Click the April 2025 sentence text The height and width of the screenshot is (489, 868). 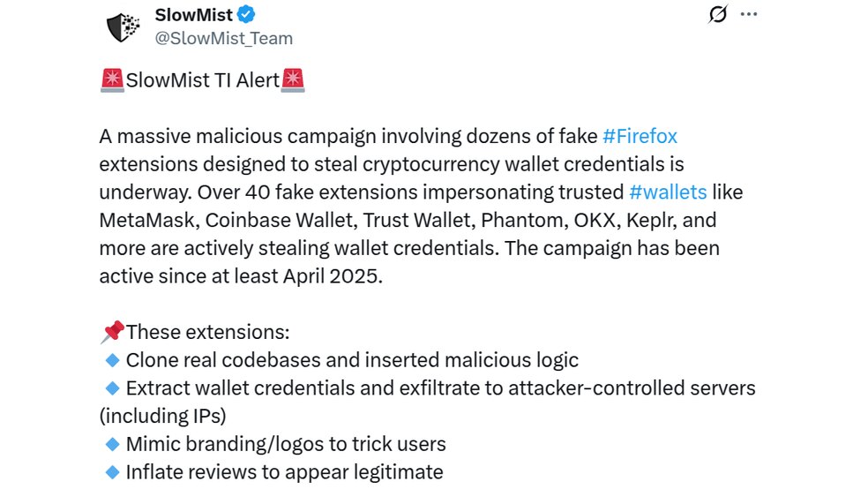(241, 275)
